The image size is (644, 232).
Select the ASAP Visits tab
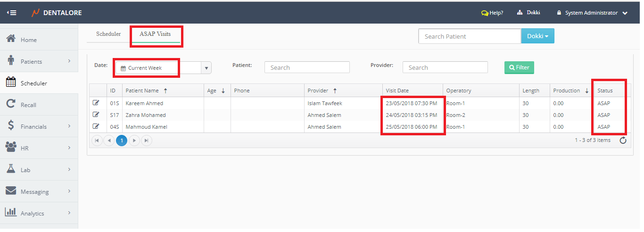point(155,34)
